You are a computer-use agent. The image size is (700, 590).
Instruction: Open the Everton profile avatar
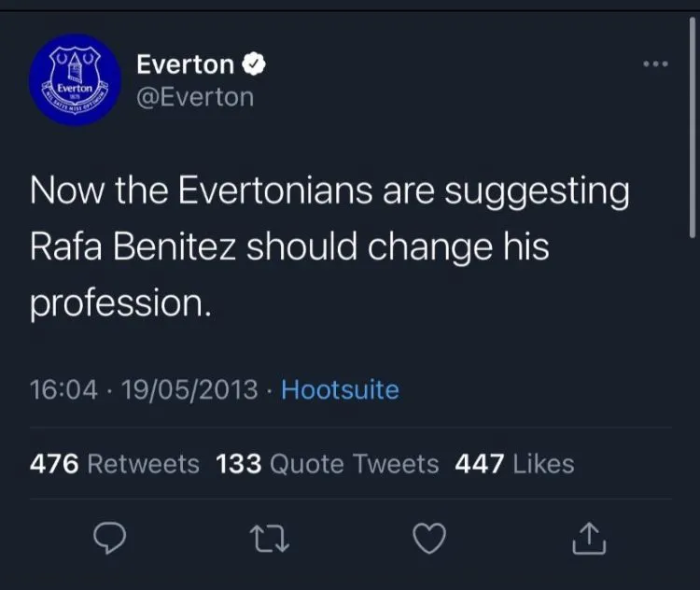(x=75, y=79)
